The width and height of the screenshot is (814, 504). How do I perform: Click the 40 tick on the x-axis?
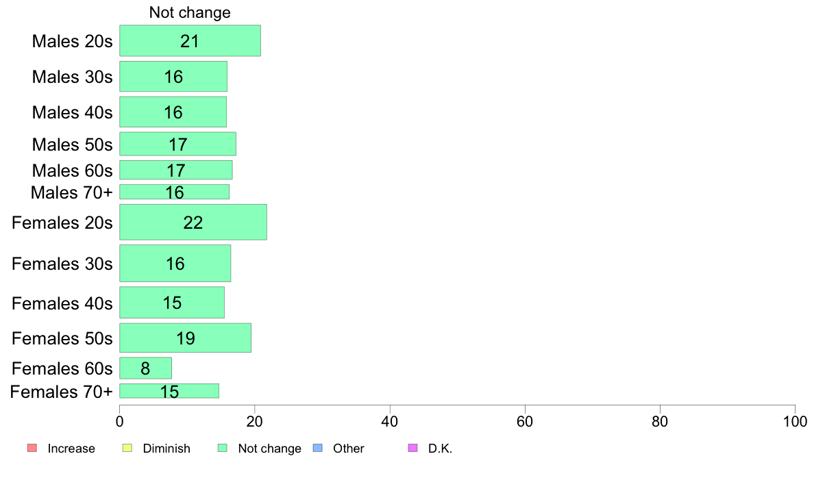point(389,421)
